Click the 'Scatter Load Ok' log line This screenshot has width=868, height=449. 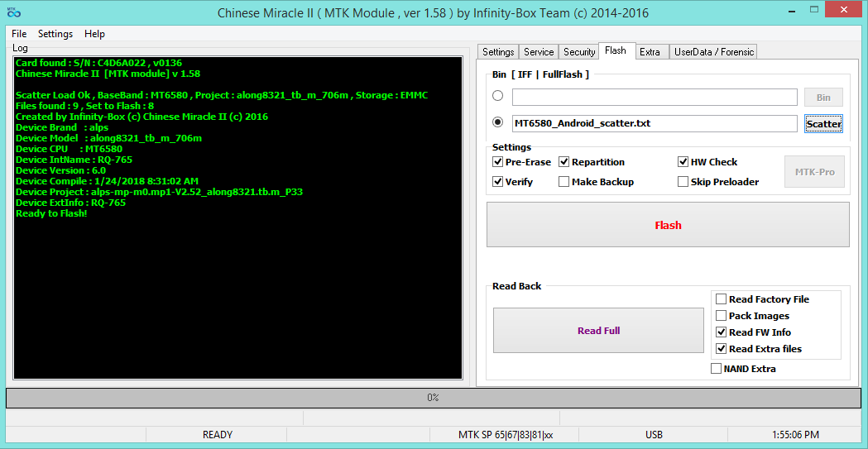point(222,95)
